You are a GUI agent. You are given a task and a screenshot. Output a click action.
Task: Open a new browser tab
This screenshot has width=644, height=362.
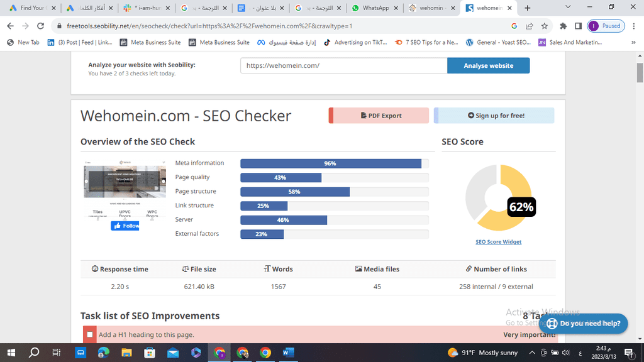click(528, 8)
